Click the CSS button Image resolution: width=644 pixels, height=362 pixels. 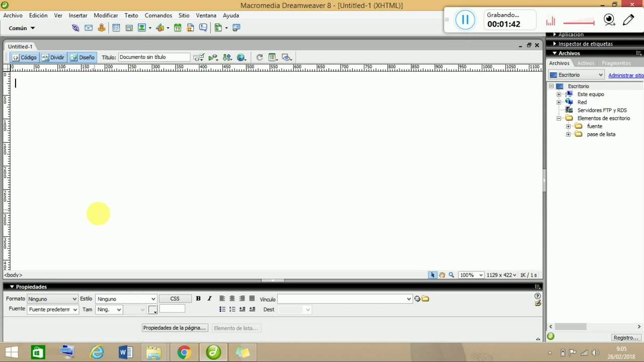coord(175,299)
